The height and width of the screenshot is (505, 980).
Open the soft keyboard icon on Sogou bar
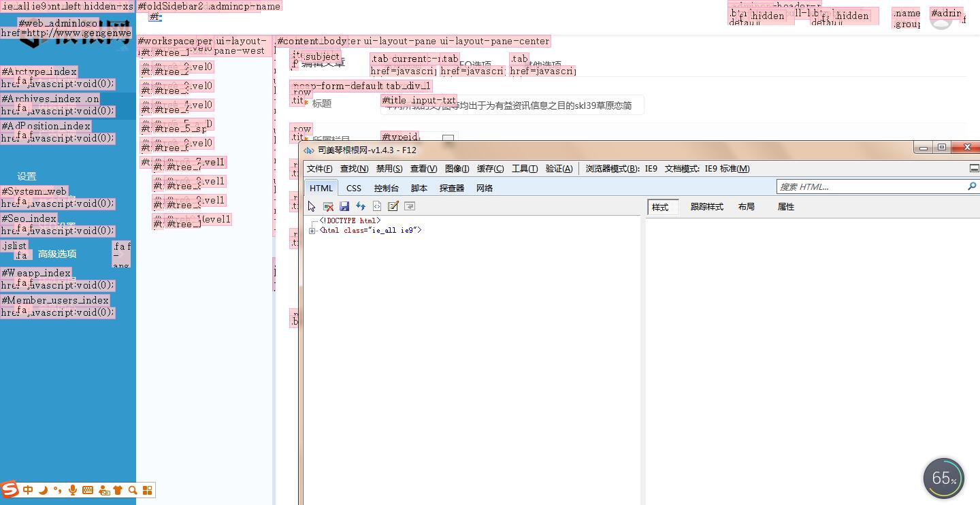click(x=88, y=490)
